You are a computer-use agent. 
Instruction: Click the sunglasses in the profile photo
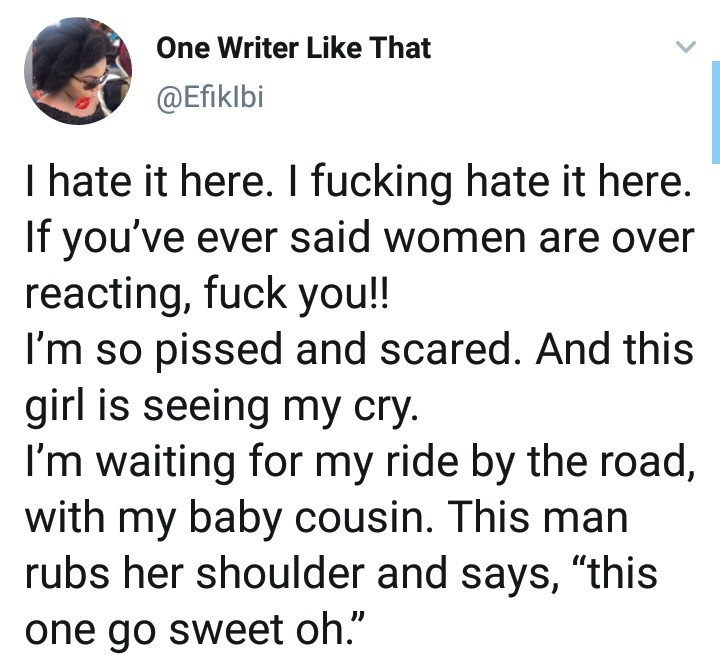coord(90,81)
